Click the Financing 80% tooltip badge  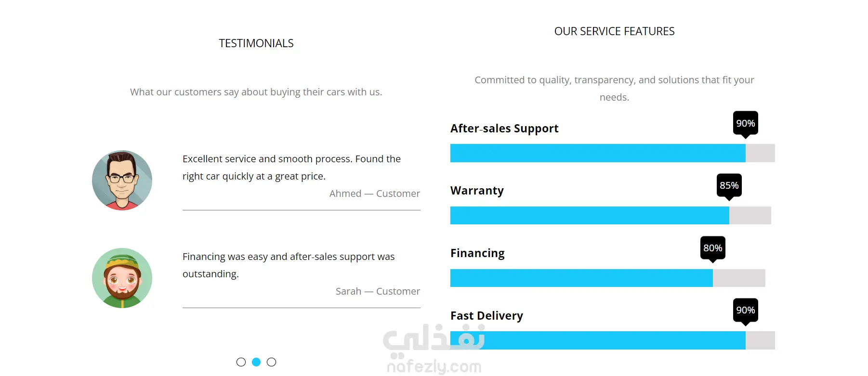712,248
